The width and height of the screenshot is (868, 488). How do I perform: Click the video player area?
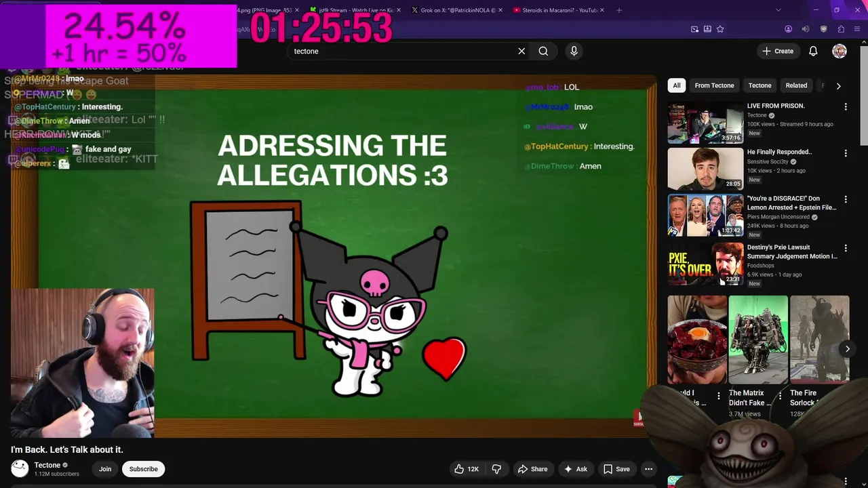(x=332, y=256)
